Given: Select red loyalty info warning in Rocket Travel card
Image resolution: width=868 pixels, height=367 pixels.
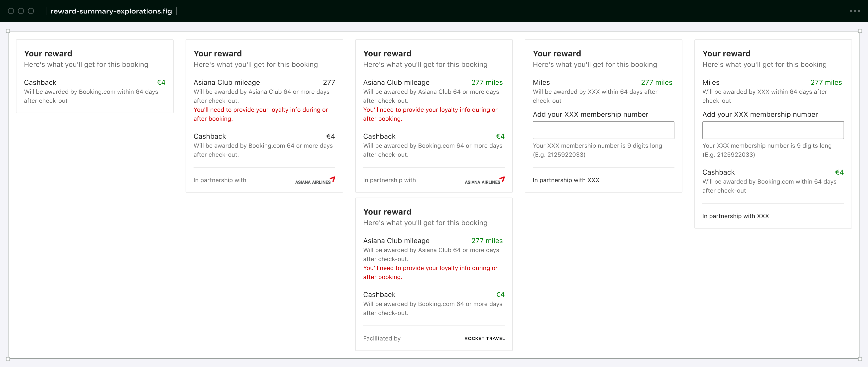Looking at the screenshot, I should [430, 273].
